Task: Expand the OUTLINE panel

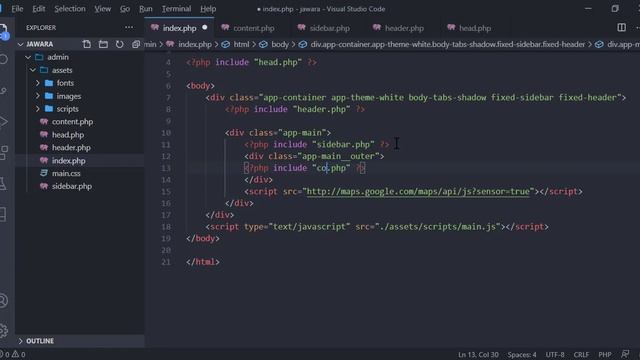Action: click(x=40, y=341)
